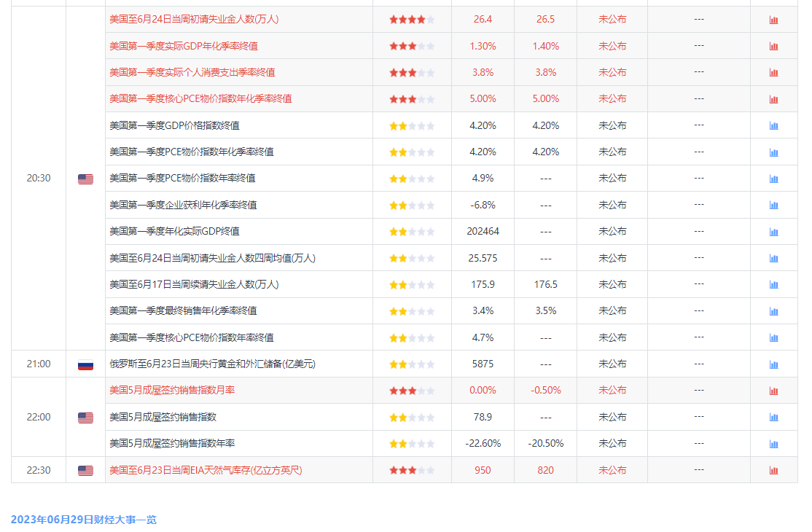
Task: Click forecast value 176.5
Action: pyautogui.click(x=545, y=284)
